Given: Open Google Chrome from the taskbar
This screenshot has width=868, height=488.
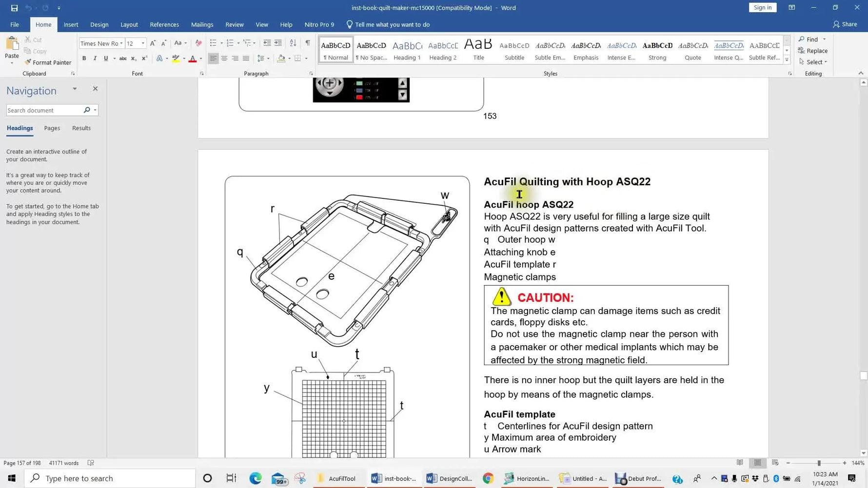Looking at the screenshot, I should (488, 478).
